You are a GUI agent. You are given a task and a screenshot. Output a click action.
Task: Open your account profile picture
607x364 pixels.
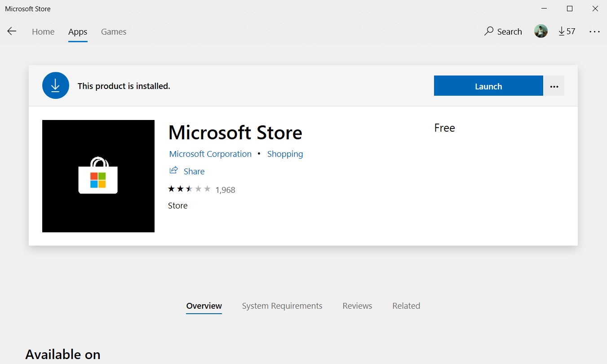[x=541, y=31]
